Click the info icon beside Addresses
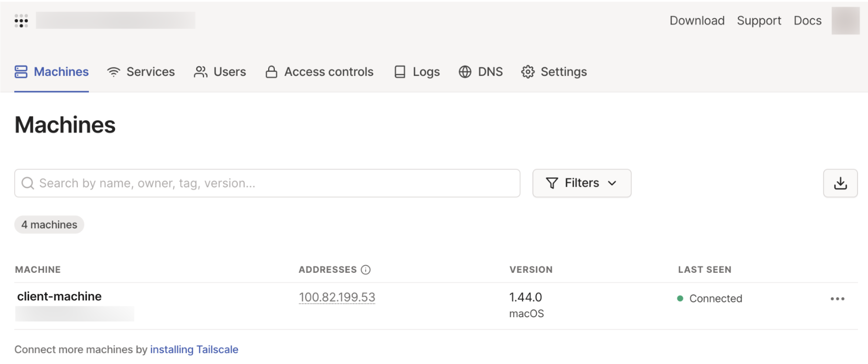Screen dimensions: 868x364 tap(366, 270)
